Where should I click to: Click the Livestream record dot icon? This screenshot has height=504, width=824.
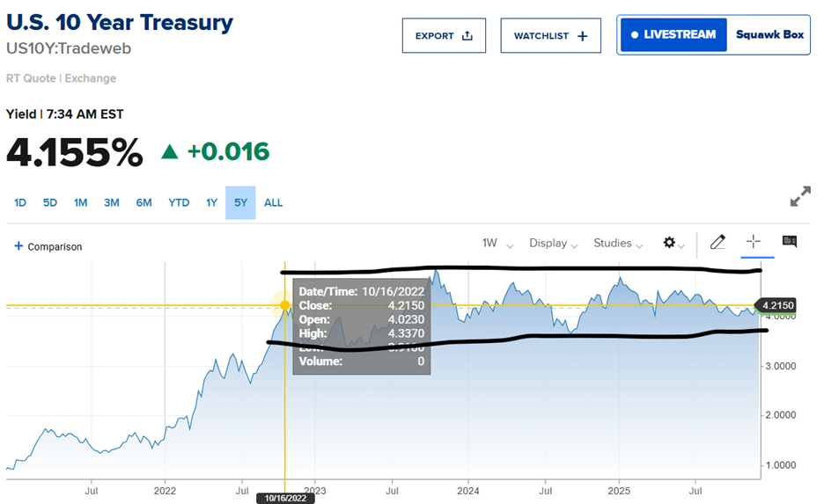pyautogui.click(x=633, y=35)
